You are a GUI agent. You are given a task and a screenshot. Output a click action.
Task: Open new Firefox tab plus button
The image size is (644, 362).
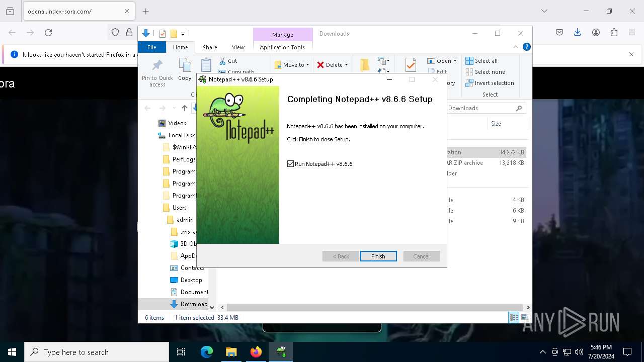tap(145, 11)
